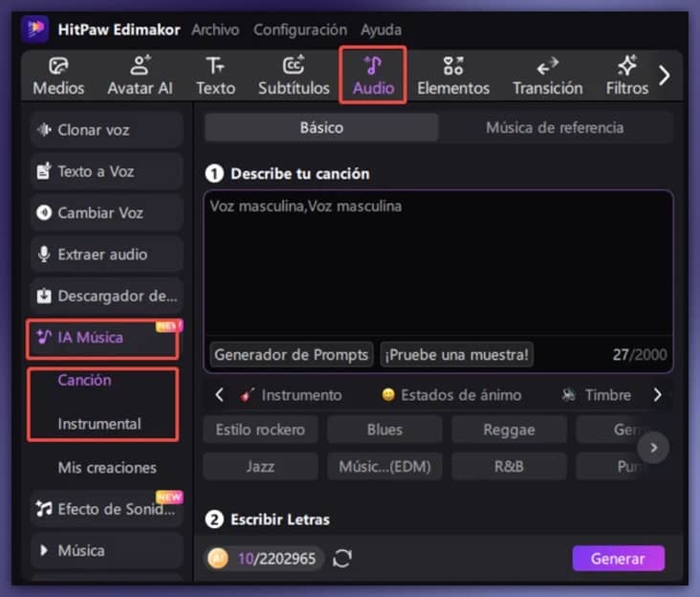Click inside the song description text box
700x597 pixels.
(x=438, y=263)
